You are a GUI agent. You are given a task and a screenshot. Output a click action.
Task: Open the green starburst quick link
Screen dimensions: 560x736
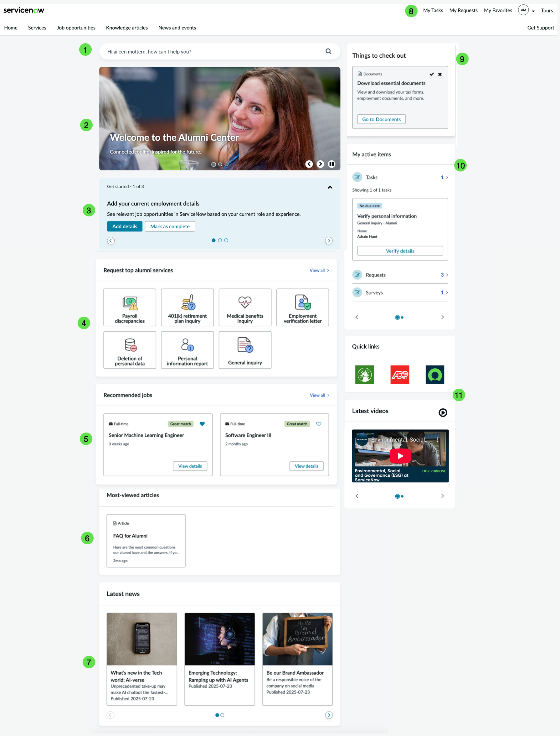point(365,375)
